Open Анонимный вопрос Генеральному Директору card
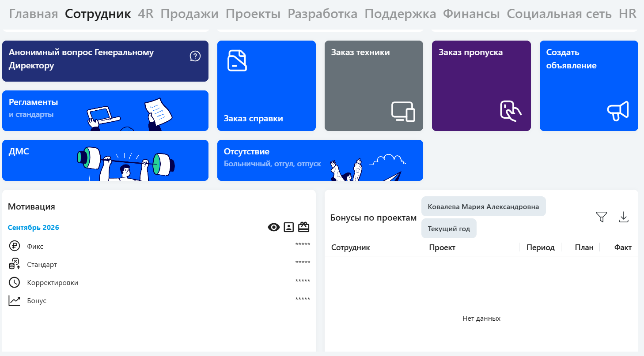The height and width of the screenshot is (356, 644). pos(105,61)
